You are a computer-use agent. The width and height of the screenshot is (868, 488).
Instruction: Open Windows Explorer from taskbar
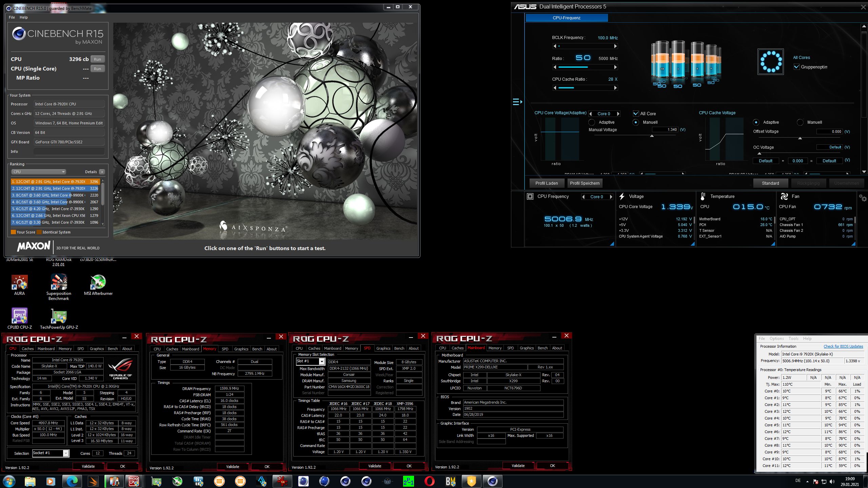pyautogui.click(x=30, y=481)
